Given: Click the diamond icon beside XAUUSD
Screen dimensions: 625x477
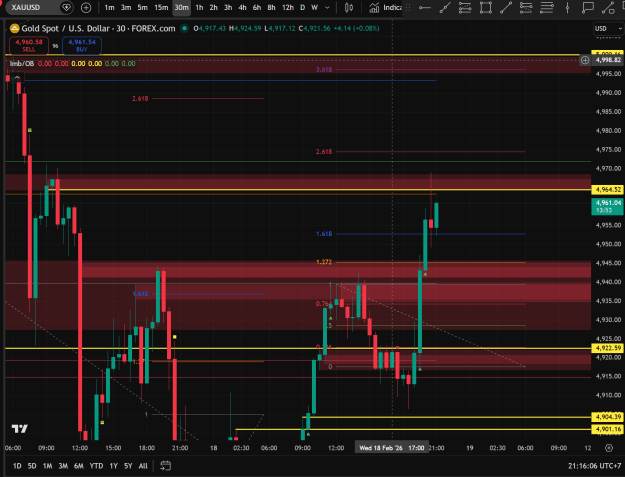Looking at the screenshot, I should click(66, 7).
